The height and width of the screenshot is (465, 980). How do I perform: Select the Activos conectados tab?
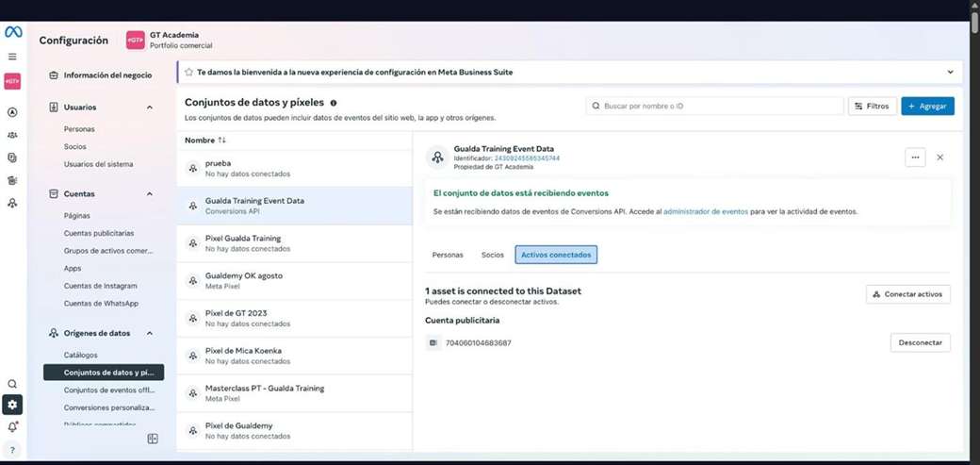556,256
